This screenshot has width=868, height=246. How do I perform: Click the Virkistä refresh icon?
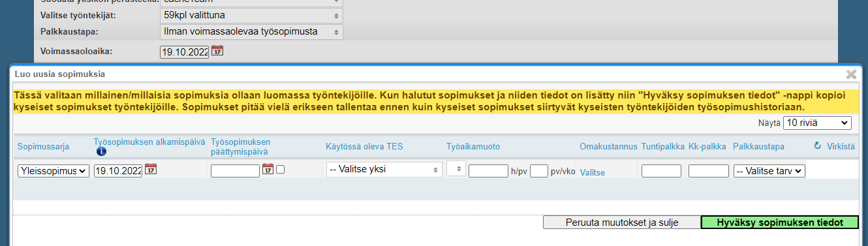(817, 146)
